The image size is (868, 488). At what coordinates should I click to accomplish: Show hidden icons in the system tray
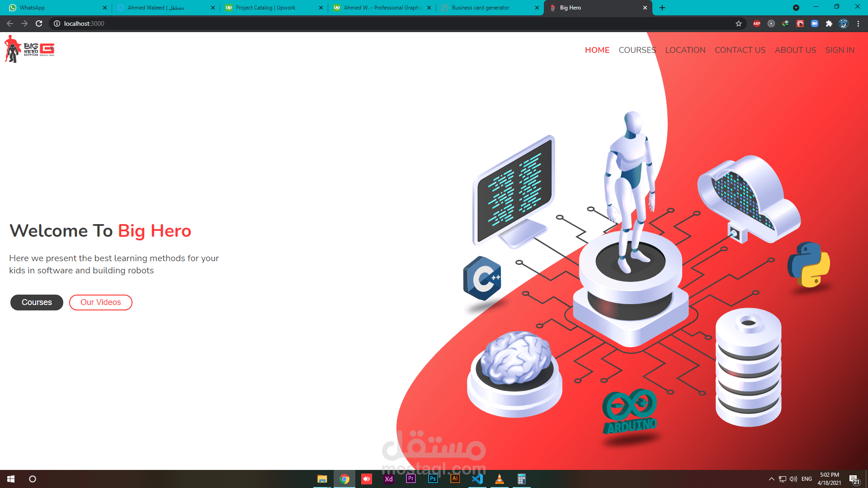point(772,479)
